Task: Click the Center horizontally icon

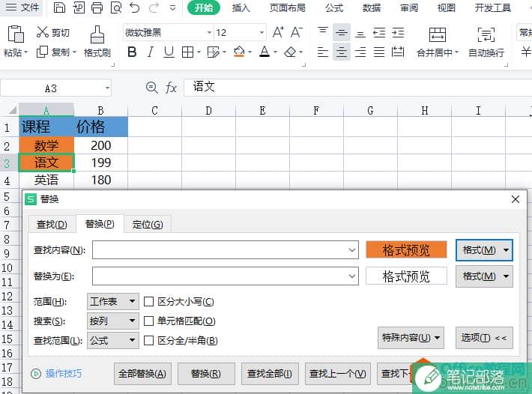Action: [x=342, y=52]
